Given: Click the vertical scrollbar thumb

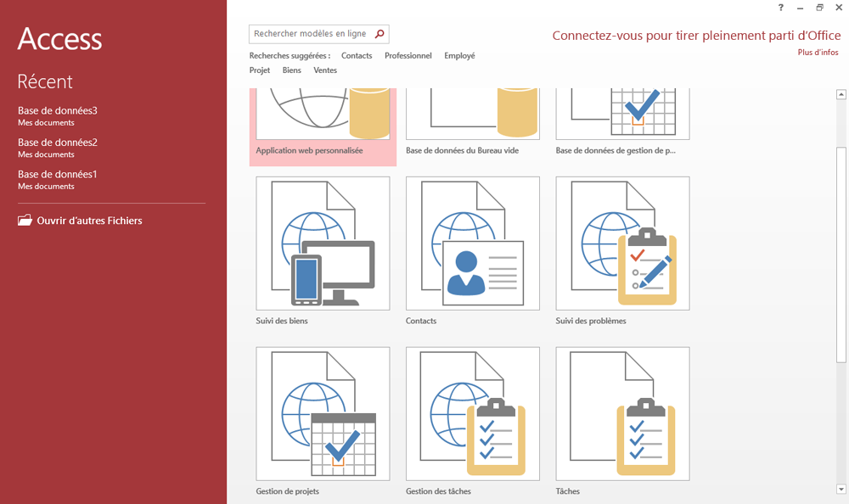Looking at the screenshot, I should (x=841, y=255).
